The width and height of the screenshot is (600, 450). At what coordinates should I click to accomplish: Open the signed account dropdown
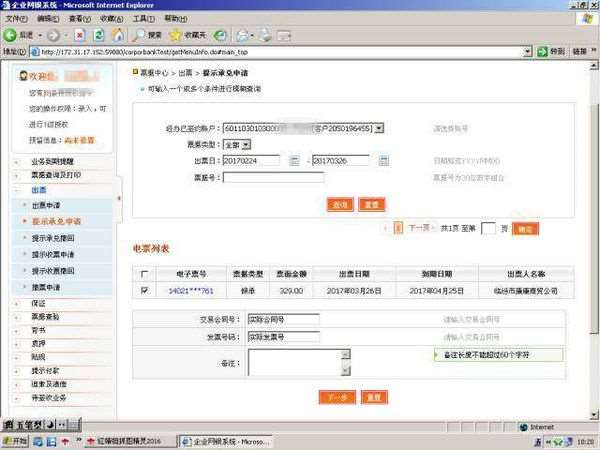(379, 128)
